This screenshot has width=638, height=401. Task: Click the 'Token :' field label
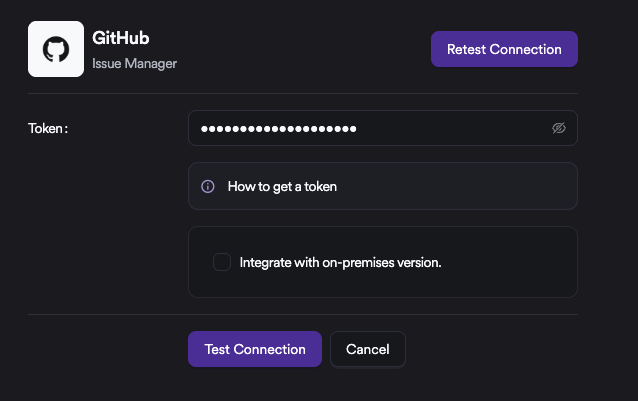click(48, 128)
